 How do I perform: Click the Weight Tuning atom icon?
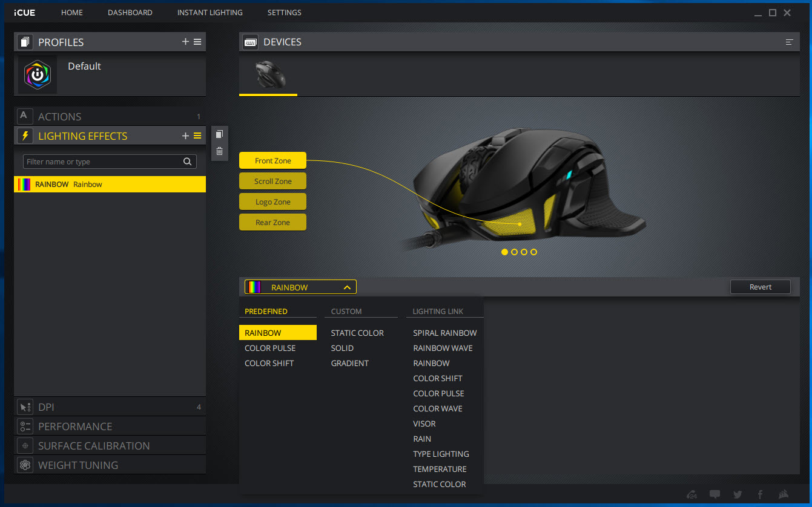pyautogui.click(x=25, y=465)
